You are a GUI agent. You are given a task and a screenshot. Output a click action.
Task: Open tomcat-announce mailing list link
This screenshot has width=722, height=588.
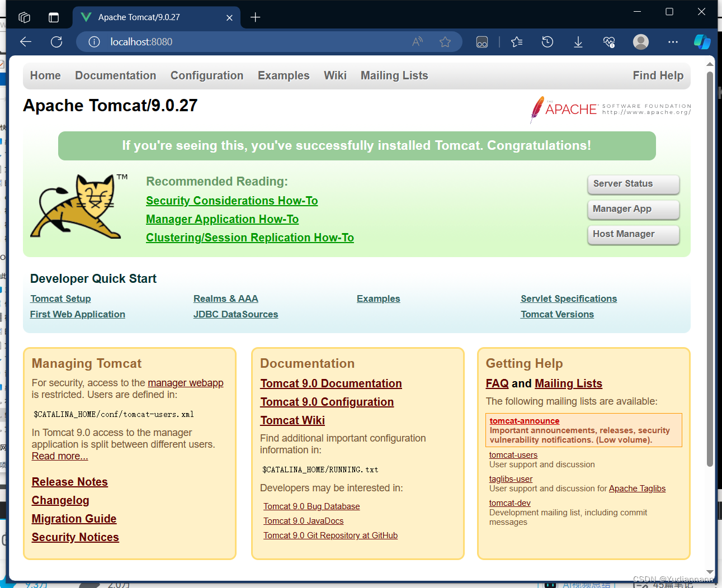[525, 421]
